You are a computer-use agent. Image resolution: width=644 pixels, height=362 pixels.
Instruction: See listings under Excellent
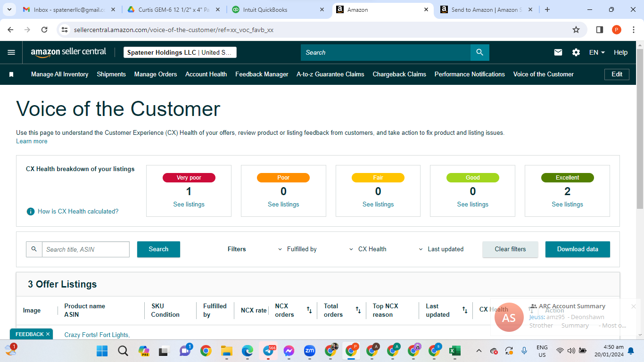click(x=567, y=205)
